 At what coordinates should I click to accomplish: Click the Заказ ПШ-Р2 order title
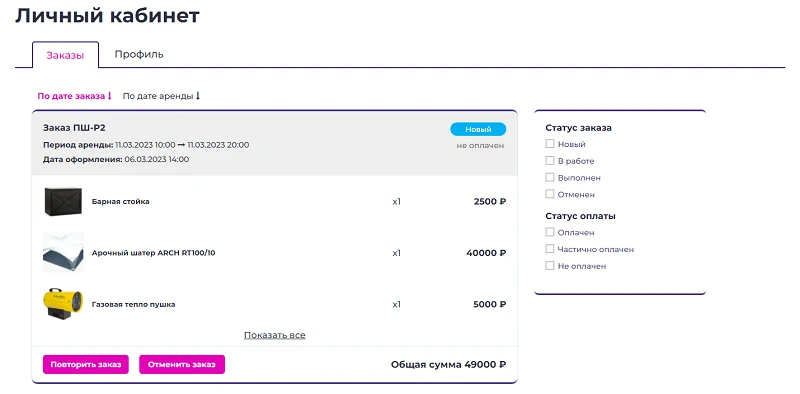[74, 128]
